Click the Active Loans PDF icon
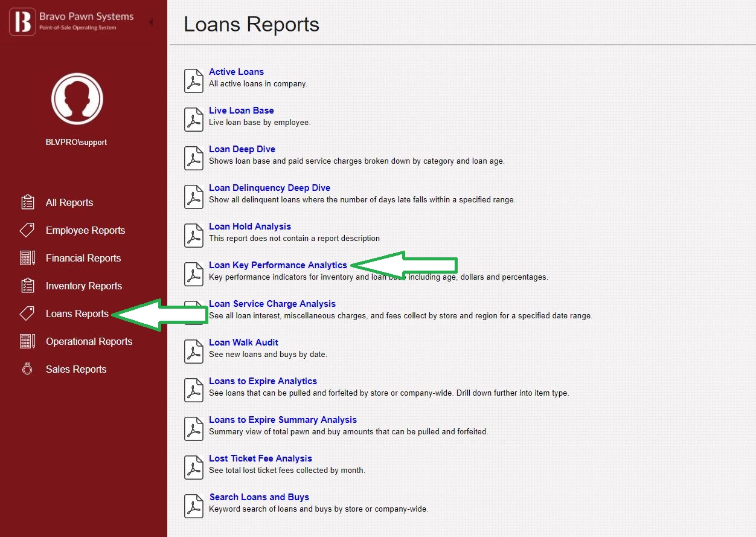 [193, 81]
